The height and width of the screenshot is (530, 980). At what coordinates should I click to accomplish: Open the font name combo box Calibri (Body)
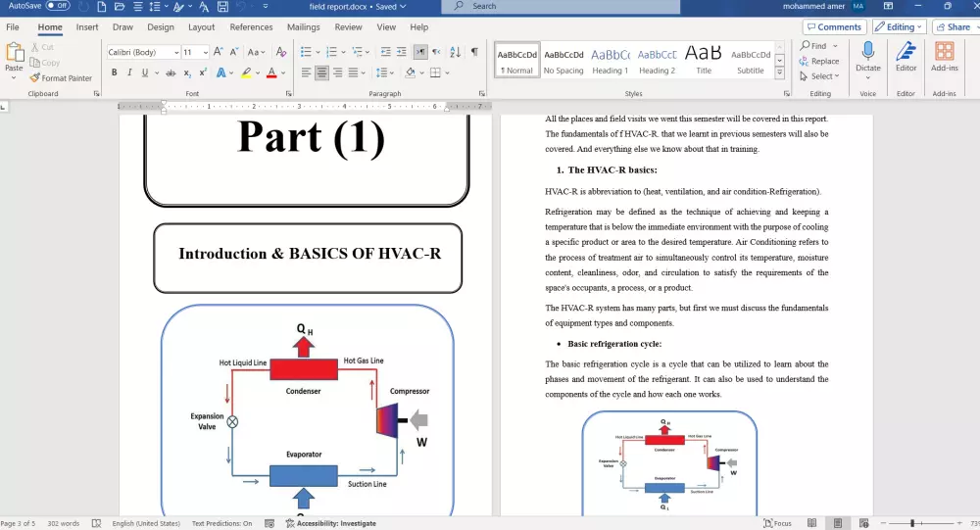pos(143,53)
